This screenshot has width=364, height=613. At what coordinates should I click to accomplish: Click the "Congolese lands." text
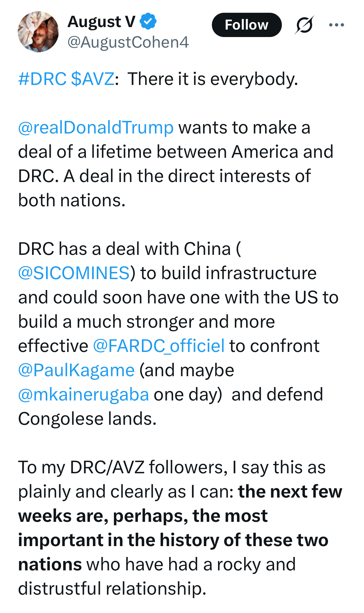(87, 419)
